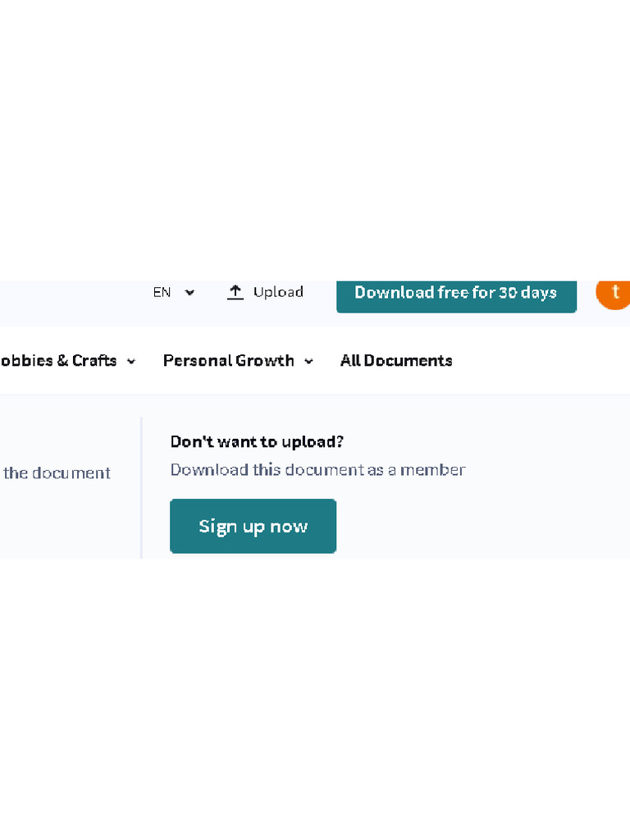Click the upload arrow icon
630x840 pixels.
pyautogui.click(x=235, y=292)
